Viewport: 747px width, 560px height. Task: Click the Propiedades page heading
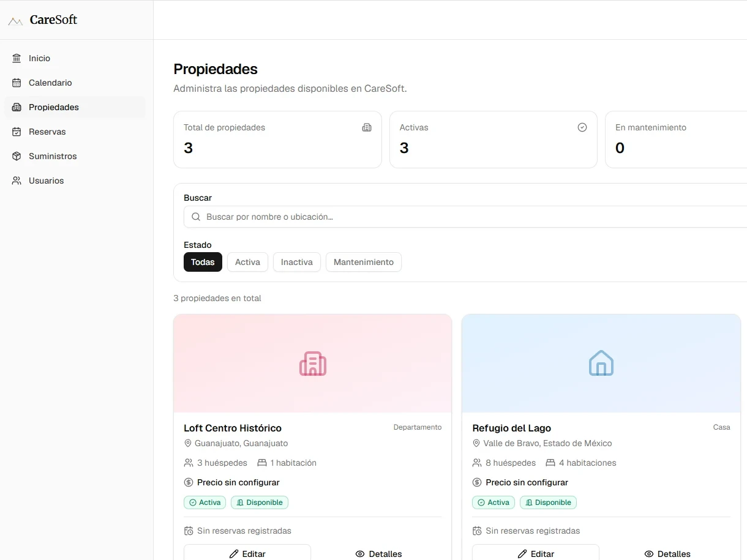216,69
